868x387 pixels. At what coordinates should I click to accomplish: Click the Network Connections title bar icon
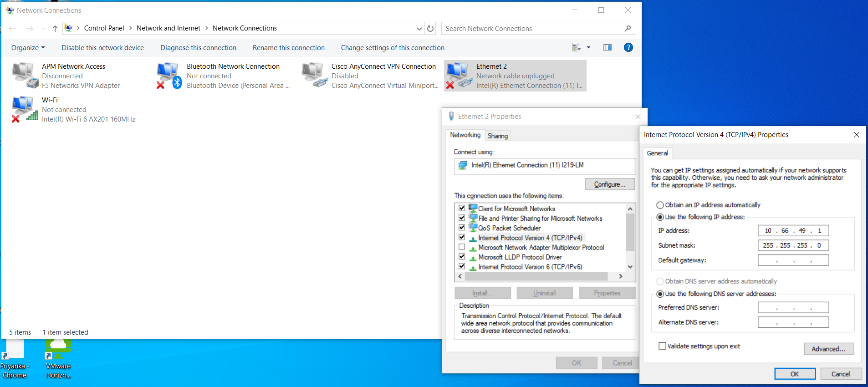[x=10, y=10]
